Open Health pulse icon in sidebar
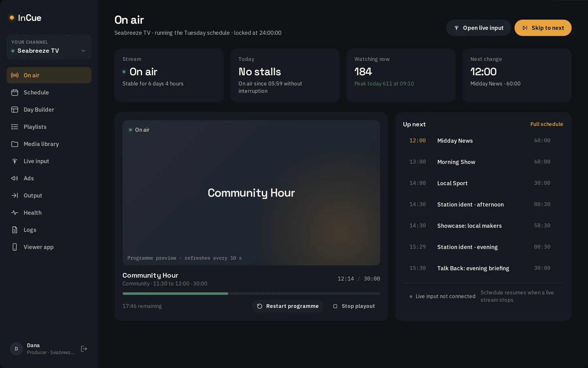This screenshot has height=368, width=588. [15, 213]
